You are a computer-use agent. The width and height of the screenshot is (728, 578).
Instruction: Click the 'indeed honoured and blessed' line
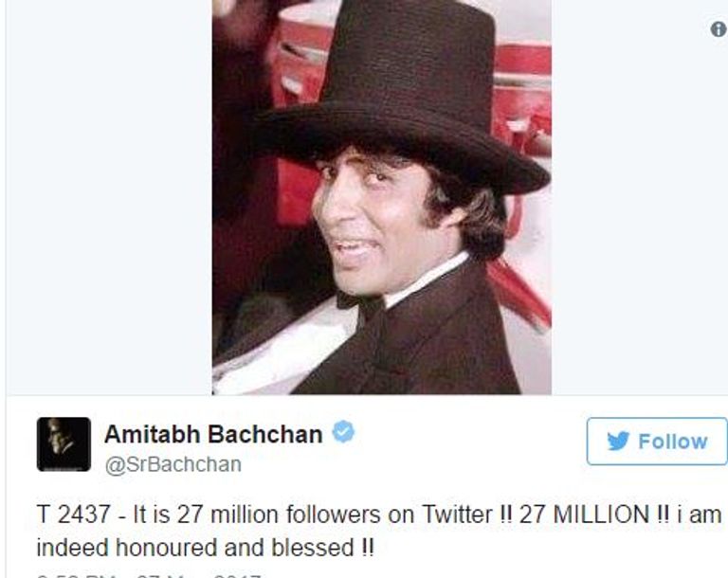[x=205, y=548]
